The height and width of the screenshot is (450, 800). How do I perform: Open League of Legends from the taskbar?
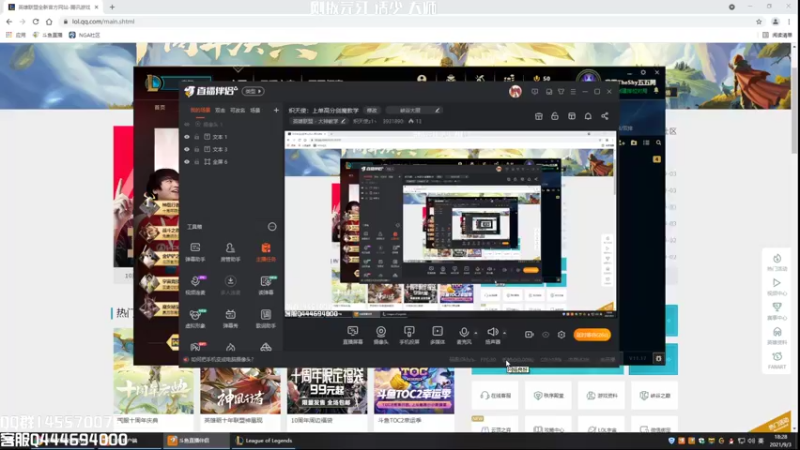pos(265,440)
